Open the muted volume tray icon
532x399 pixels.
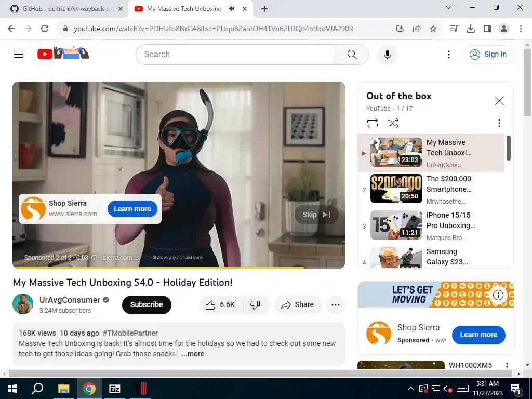448,389
